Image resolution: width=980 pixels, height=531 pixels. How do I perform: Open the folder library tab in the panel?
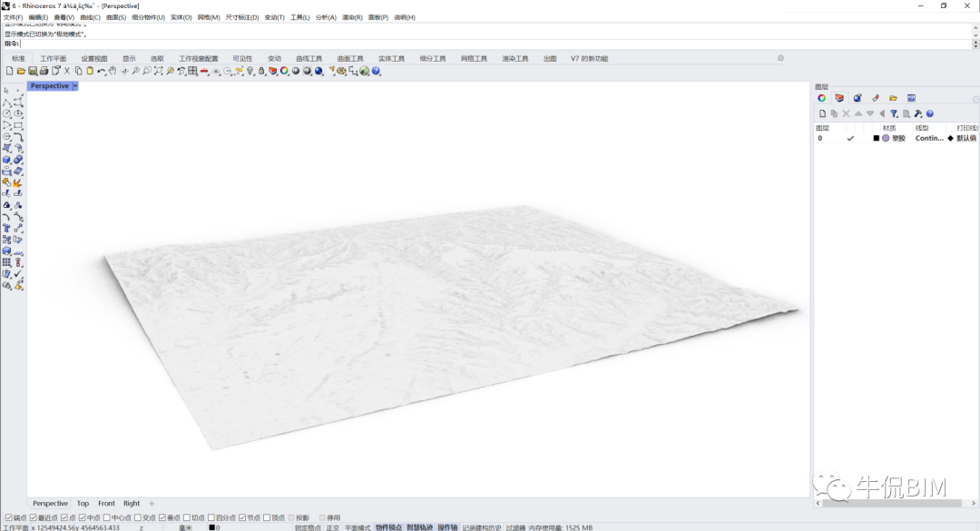point(893,98)
